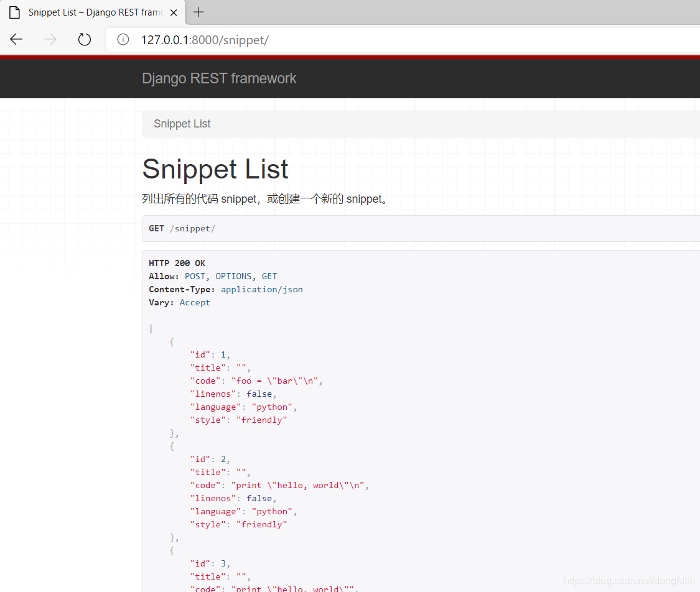Click the first "linenos": false line
This screenshot has height=592, width=700.
point(233,394)
